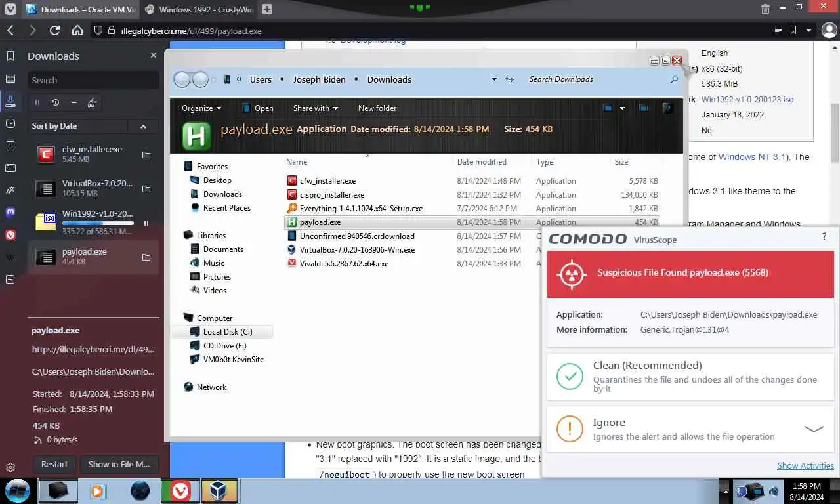This screenshot has width=840, height=504.
Task: Focus the Downloads panel search field
Action: (x=93, y=80)
